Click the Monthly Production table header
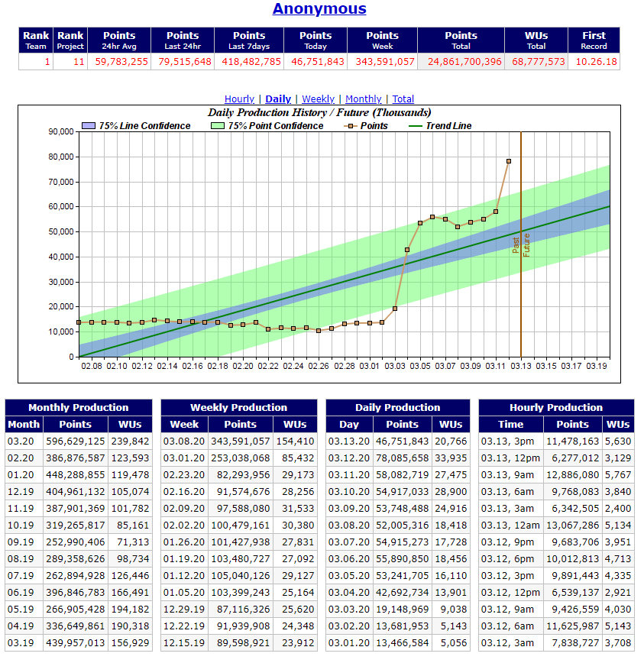The height and width of the screenshot is (663, 644). [x=79, y=408]
